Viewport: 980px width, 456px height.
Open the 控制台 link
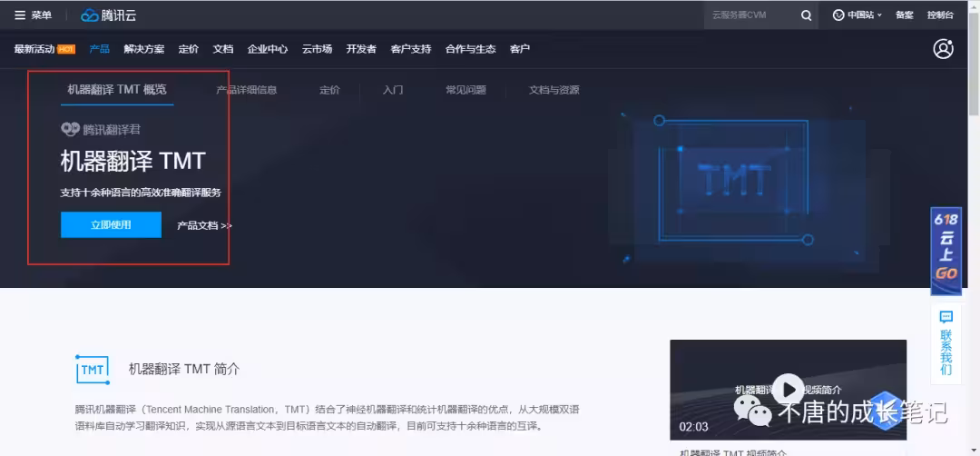click(940, 15)
